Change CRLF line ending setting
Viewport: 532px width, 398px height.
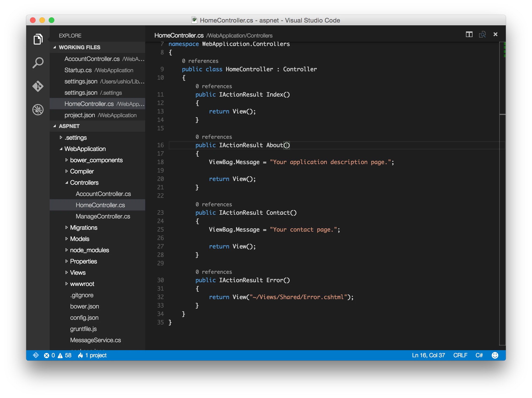point(460,355)
